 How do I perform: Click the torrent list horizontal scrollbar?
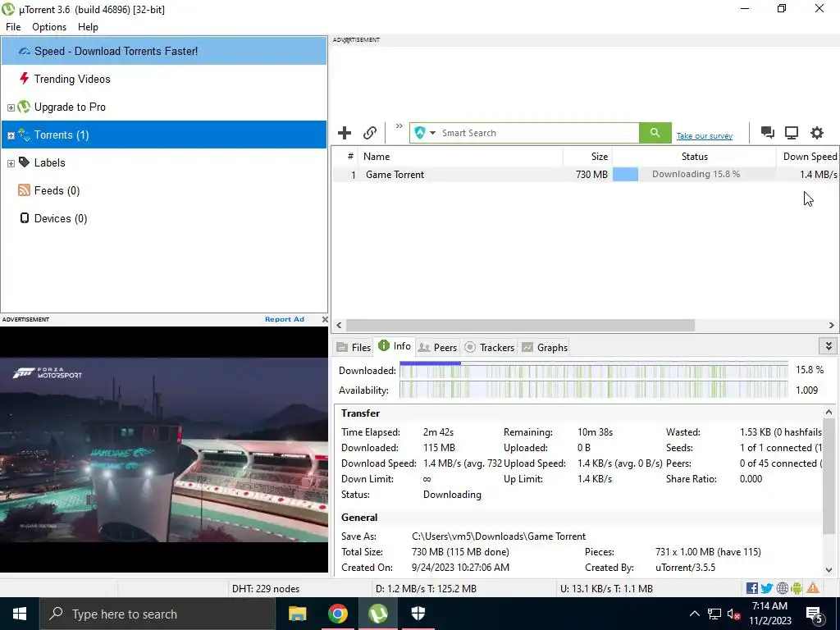[520, 325]
